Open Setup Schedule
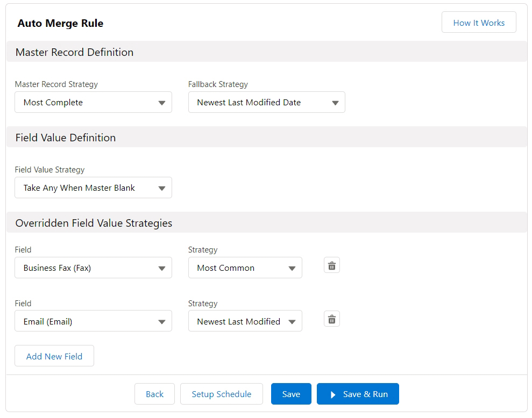 click(x=221, y=394)
